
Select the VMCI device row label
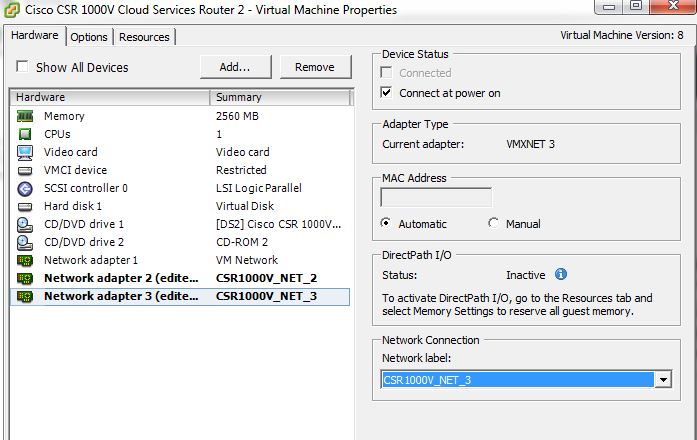pyautogui.click(x=76, y=171)
